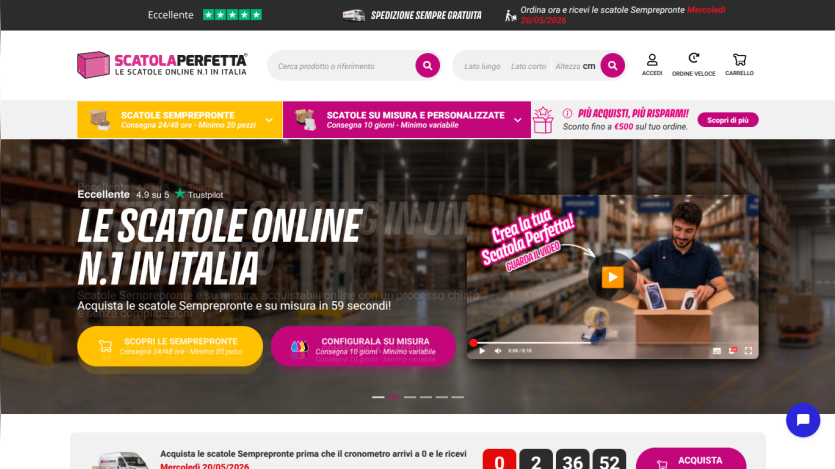Click in the Altezza field

(x=568, y=66)
